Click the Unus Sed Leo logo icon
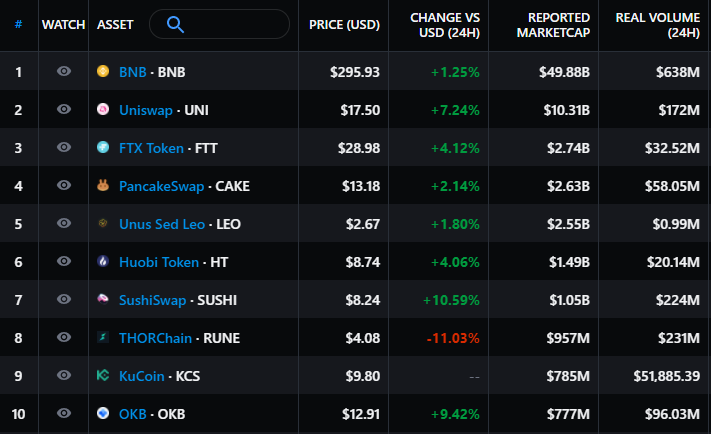The image size is (711, 434). coord(103,223)
